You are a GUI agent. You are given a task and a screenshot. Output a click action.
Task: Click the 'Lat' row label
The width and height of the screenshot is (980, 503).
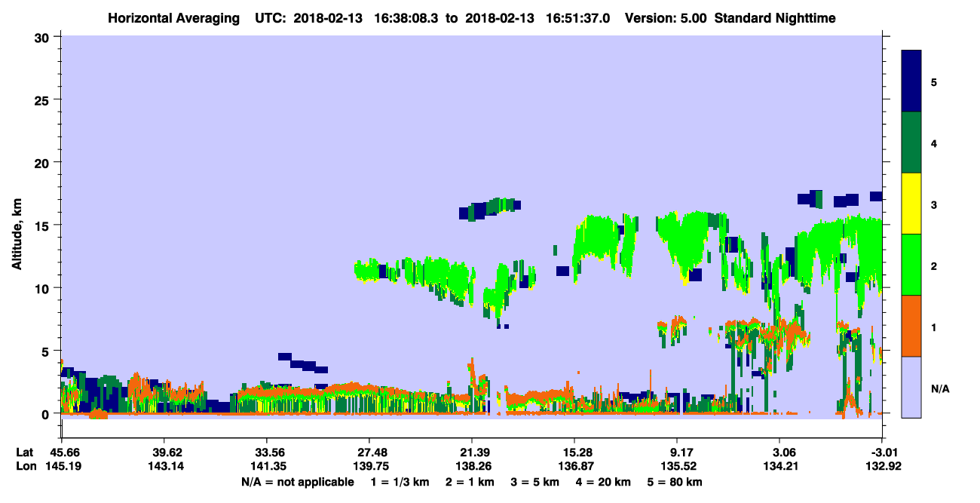[25, 452]
